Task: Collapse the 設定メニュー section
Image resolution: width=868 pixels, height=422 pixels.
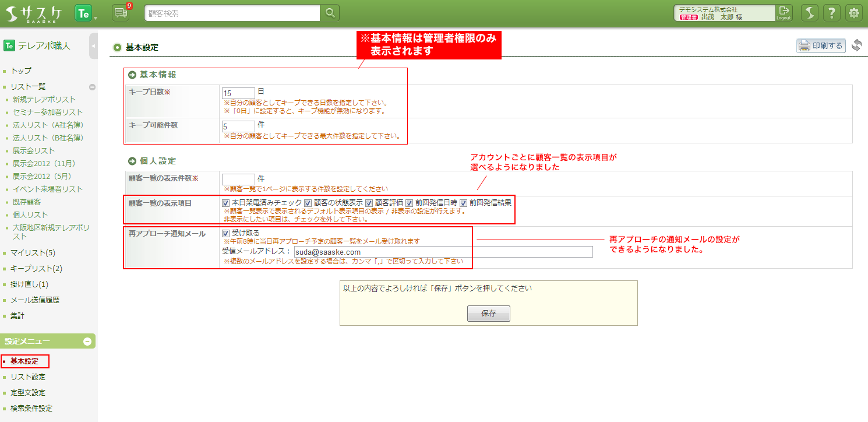Action: pos(87,342)
